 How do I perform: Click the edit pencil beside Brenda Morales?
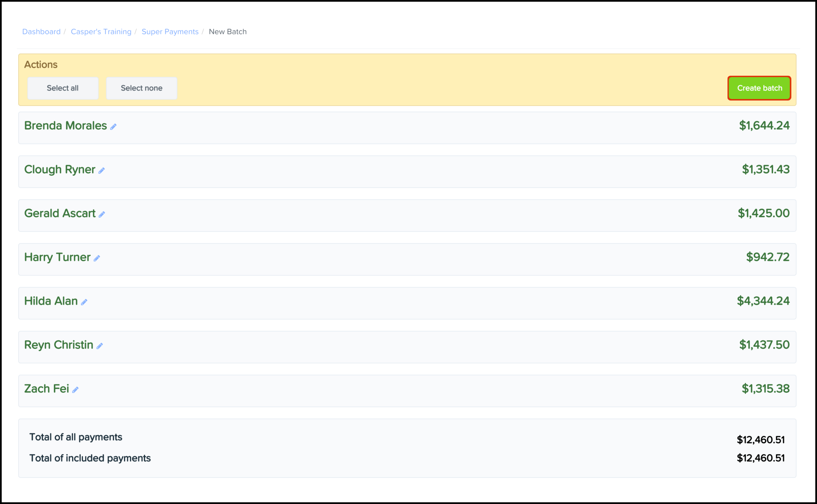[113, 127]
